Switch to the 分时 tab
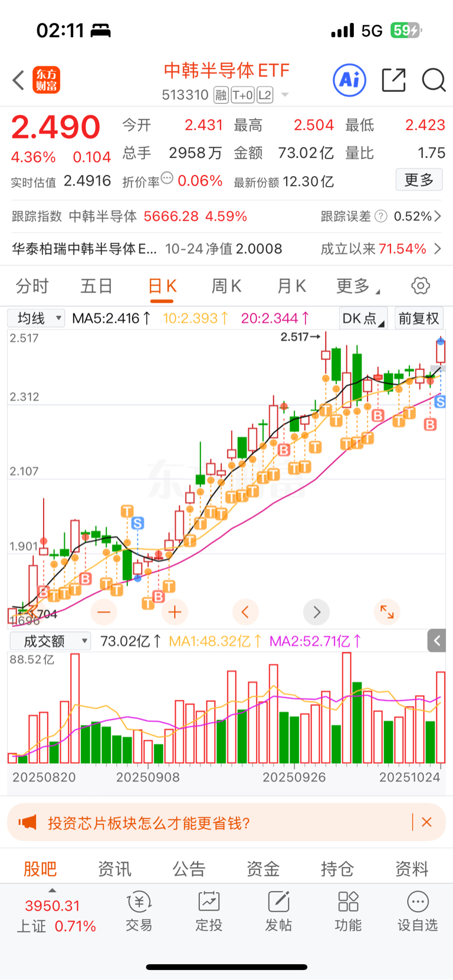The width and height of the screenshot is (453, 980). point(32,286)
